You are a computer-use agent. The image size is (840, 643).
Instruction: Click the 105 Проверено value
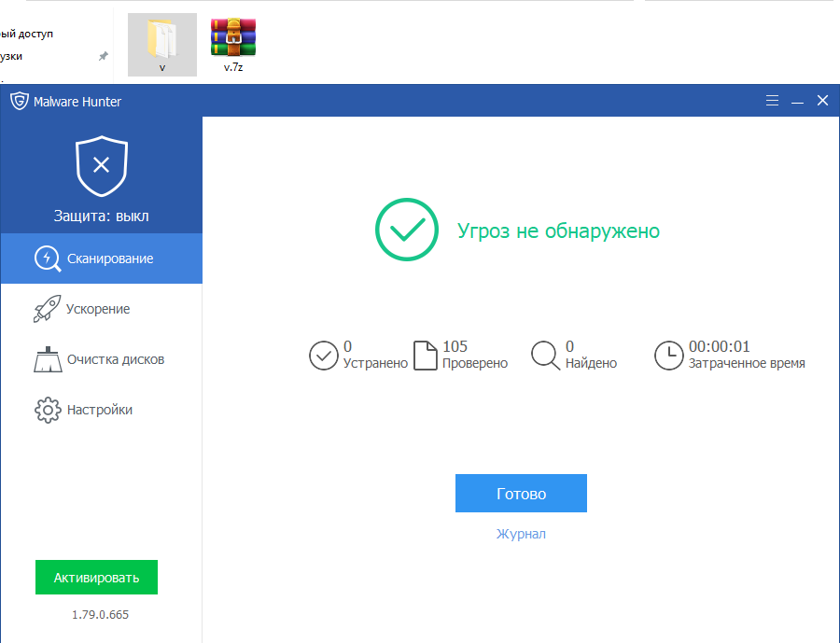point(455,346)
